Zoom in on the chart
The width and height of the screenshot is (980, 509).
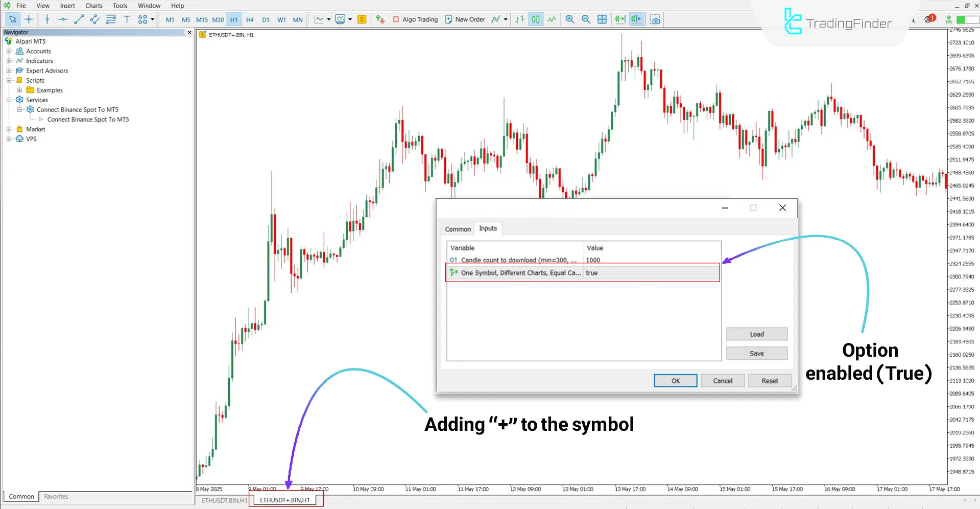pyautogui.click(x=569, y=19)
